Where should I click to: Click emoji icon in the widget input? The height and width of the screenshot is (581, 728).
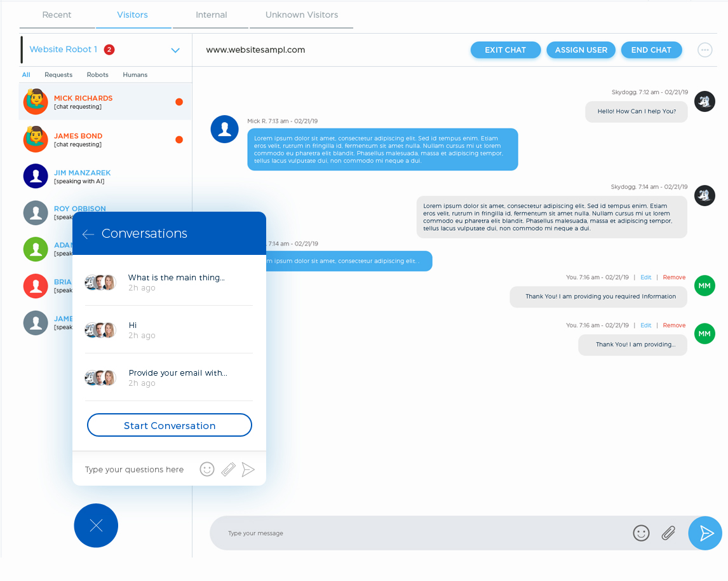[x=207, y=470]
